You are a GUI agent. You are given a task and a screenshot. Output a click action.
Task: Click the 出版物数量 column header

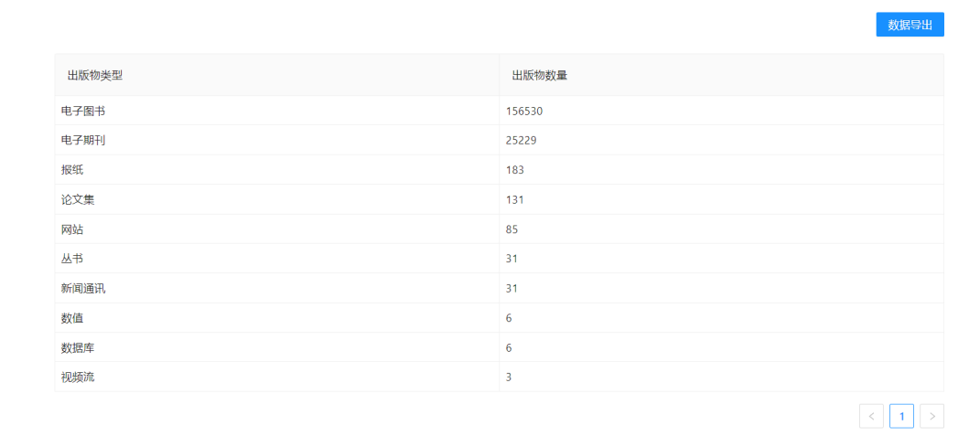click(539, 75)
